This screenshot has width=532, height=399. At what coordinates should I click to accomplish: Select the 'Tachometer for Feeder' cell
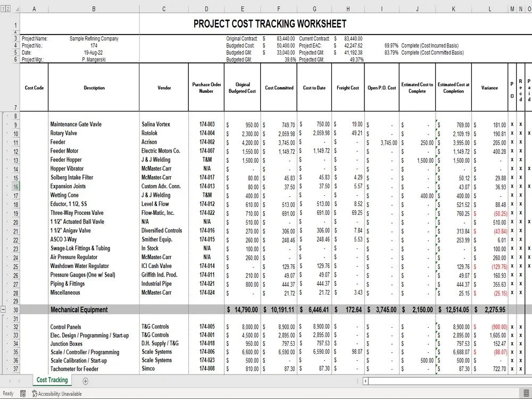click(x=94, y=369)
